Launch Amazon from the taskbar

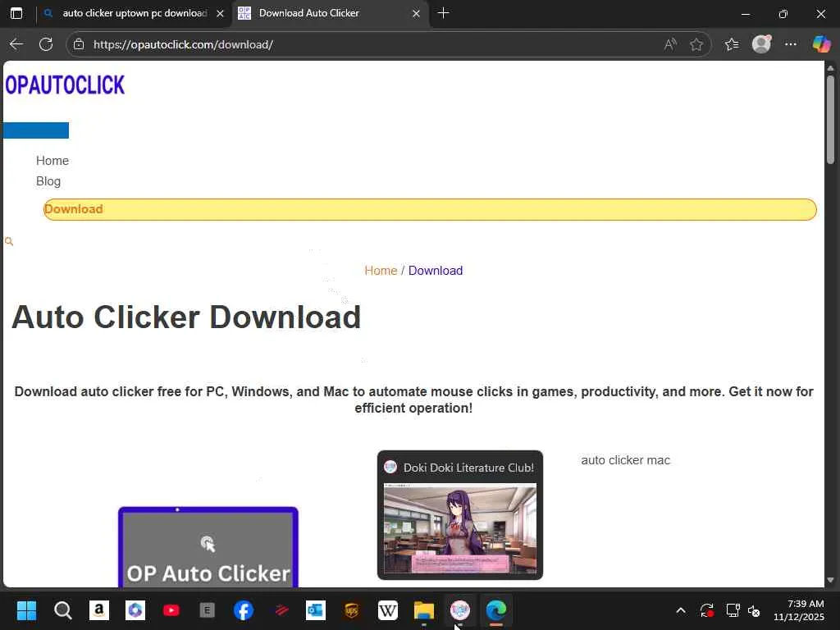point(99,610)
